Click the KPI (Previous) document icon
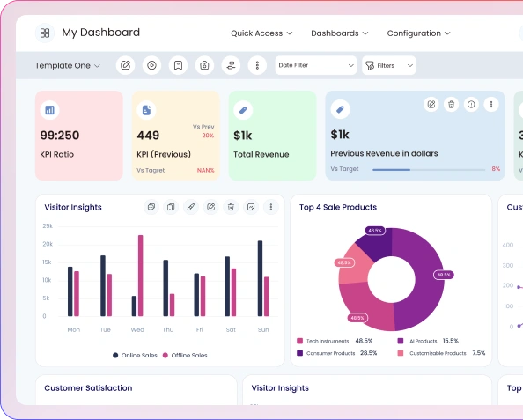Image resolution: width=523 pixels, height=420 pixels. (146, 110)
